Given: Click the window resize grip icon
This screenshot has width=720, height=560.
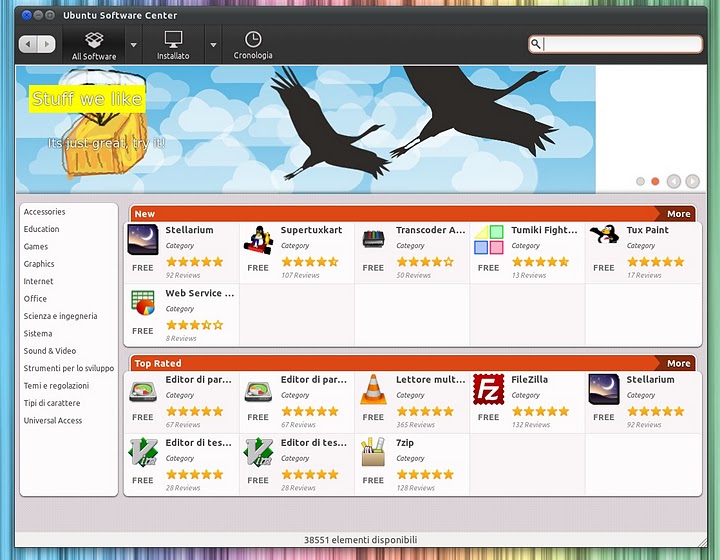Looking at the screenshot, I should pos(702,542).
